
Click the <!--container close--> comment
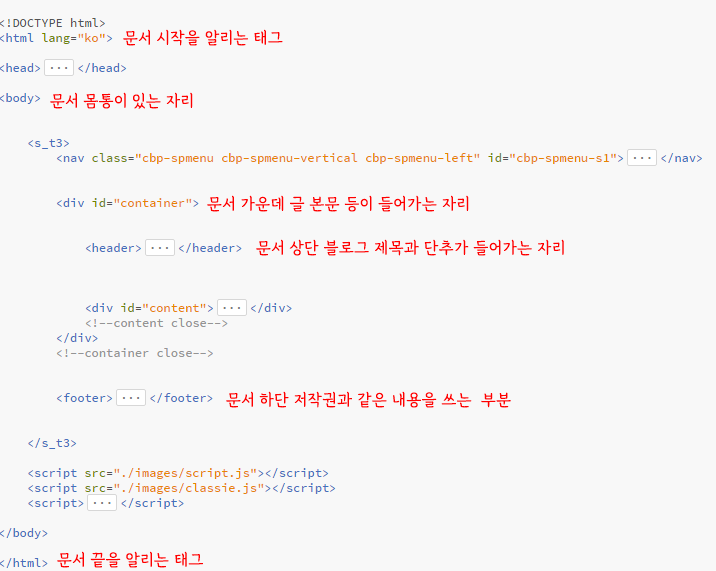click(135, 353)
